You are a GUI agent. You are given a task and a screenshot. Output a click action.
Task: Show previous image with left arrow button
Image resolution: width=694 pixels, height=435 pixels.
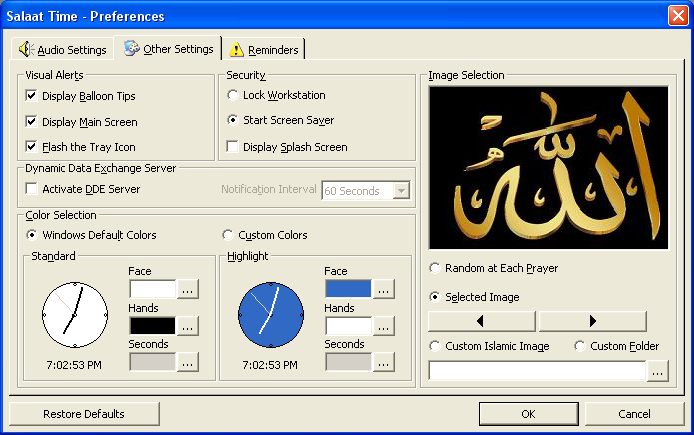pos(482,321)
